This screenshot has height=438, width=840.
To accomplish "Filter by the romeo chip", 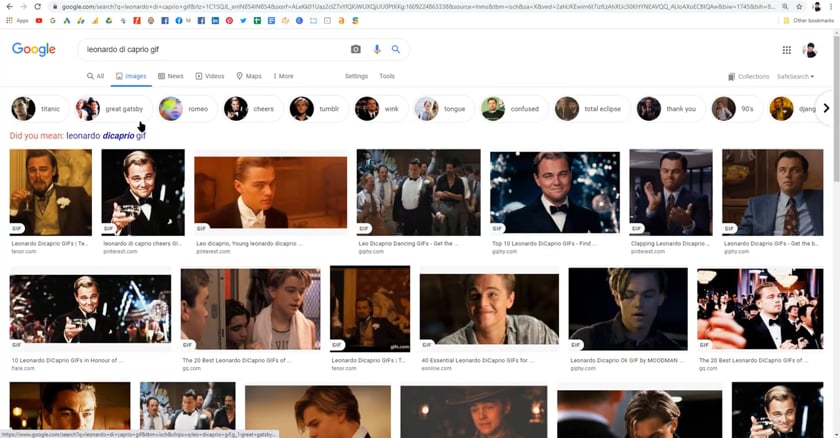I will click(x=188, y=109).
